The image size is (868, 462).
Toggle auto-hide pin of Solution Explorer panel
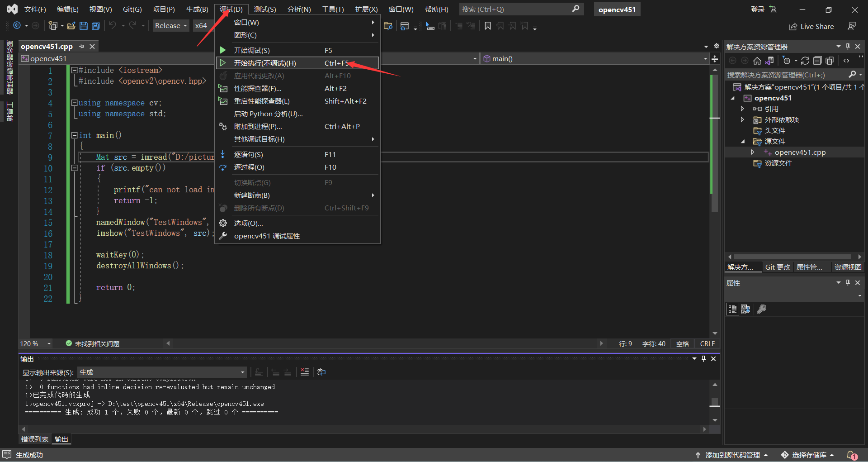click(x=848, y=47)
